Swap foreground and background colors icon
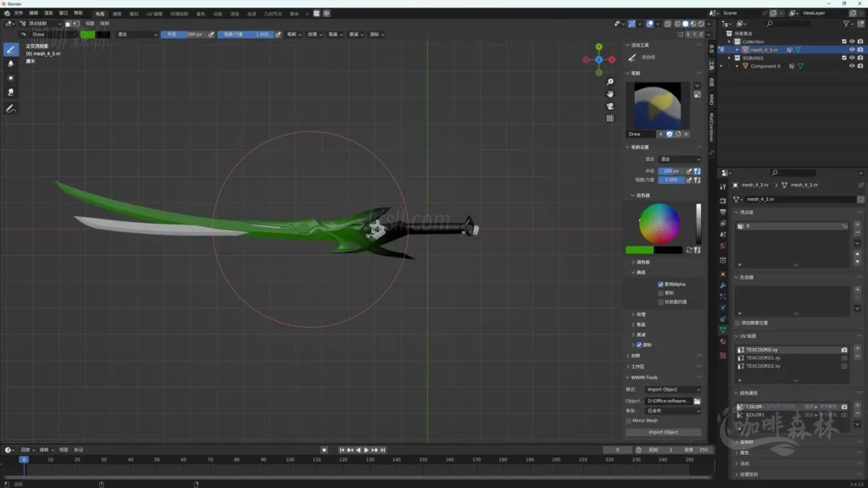Screen dimensions: 868x488 click(688, 250)
